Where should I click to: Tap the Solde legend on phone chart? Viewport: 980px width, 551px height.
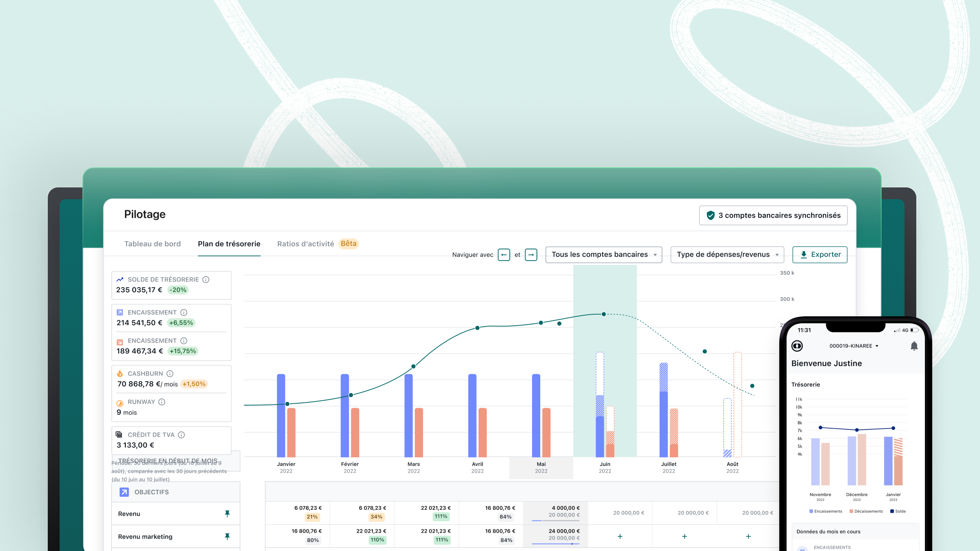898,511
